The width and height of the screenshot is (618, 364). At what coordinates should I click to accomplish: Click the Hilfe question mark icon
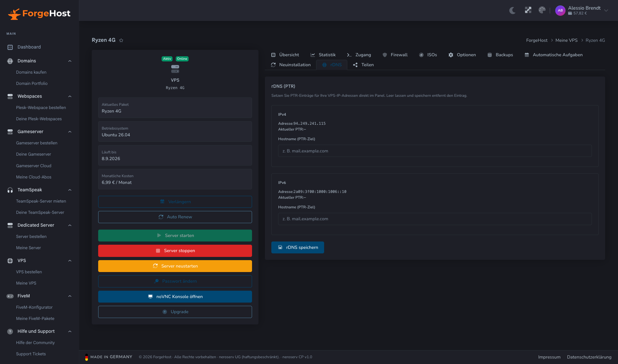10,332
